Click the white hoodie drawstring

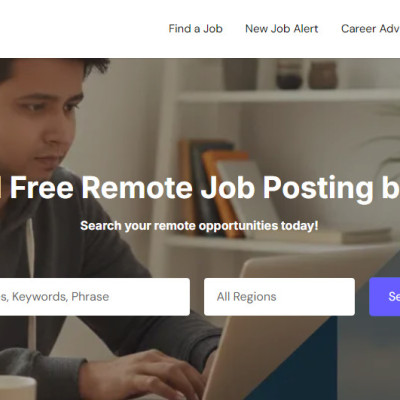(31, 283)
